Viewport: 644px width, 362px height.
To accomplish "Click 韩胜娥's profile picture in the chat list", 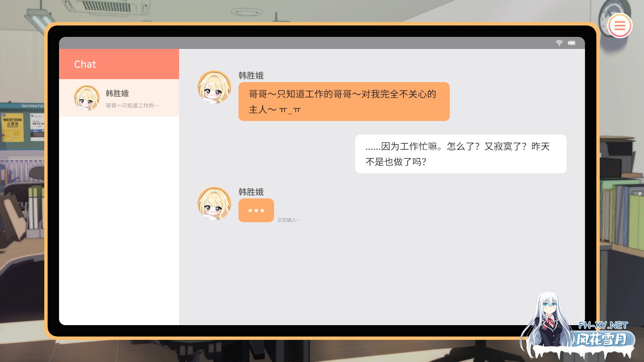I will point(87,98).
